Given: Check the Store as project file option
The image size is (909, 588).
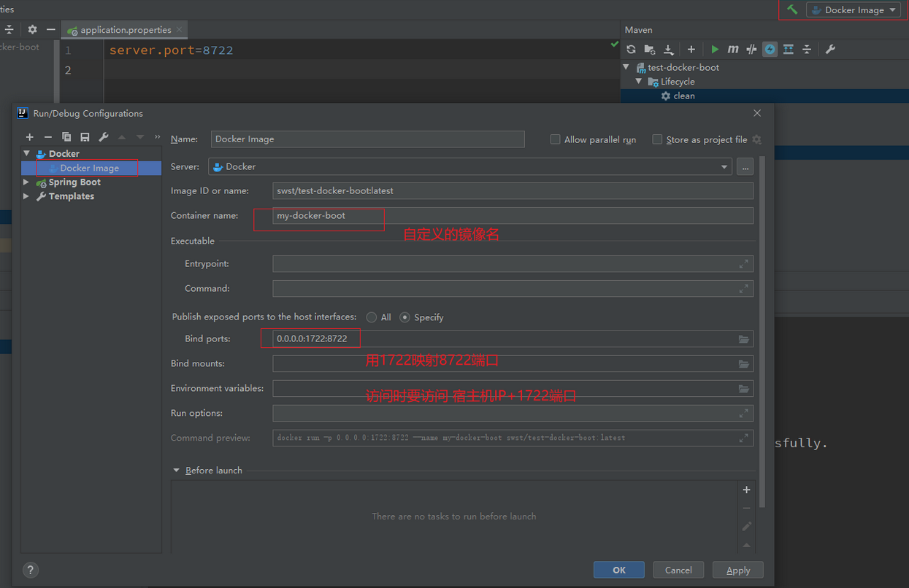Looking at the screenshot, I should pos(657,139).
